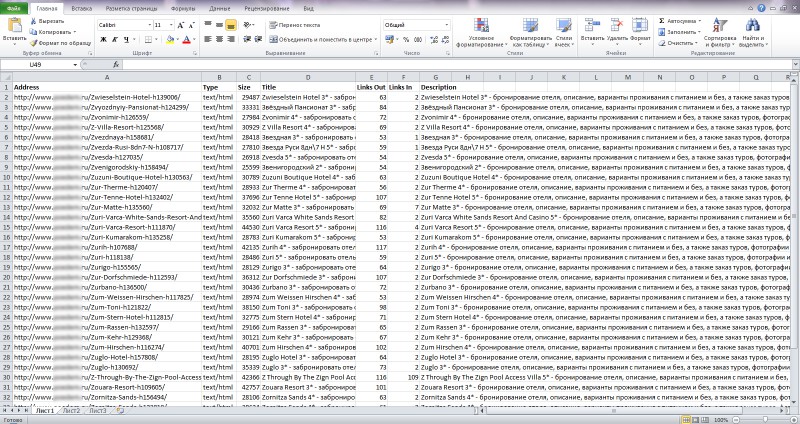This screenshot has width=800, height=424.
Task: Decrease font size with small A icon
Action: (192, 25)
